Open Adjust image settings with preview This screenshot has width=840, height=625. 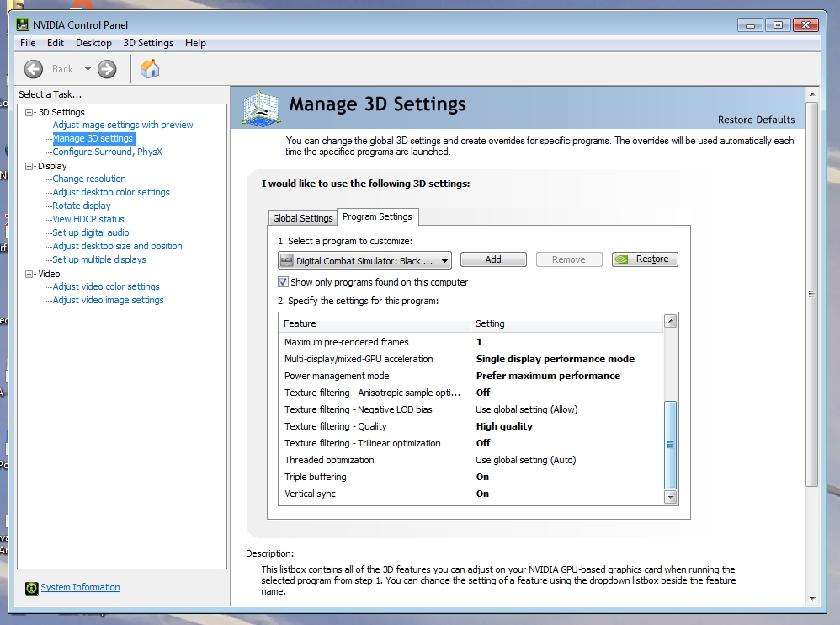tap(123, 125)
